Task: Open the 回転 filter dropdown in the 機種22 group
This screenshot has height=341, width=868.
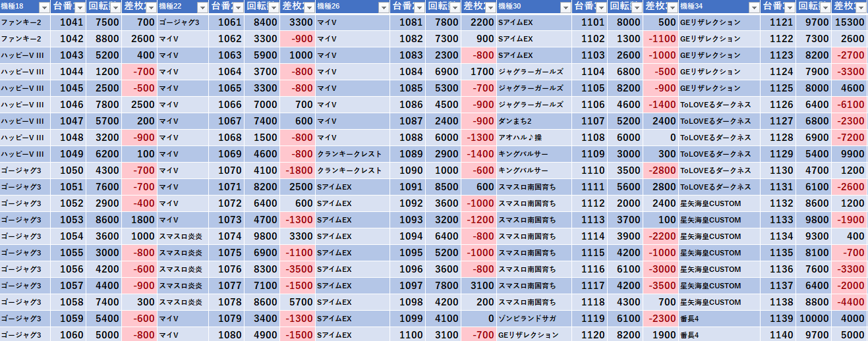Action: [x=274, y=7]
